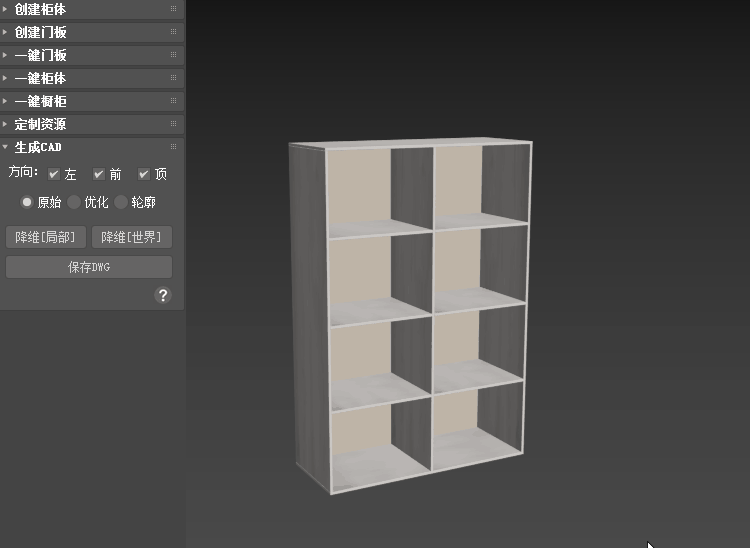Select the cabinet model in the viewport
This screenshot has width=750, height=548.
[410, 316]
